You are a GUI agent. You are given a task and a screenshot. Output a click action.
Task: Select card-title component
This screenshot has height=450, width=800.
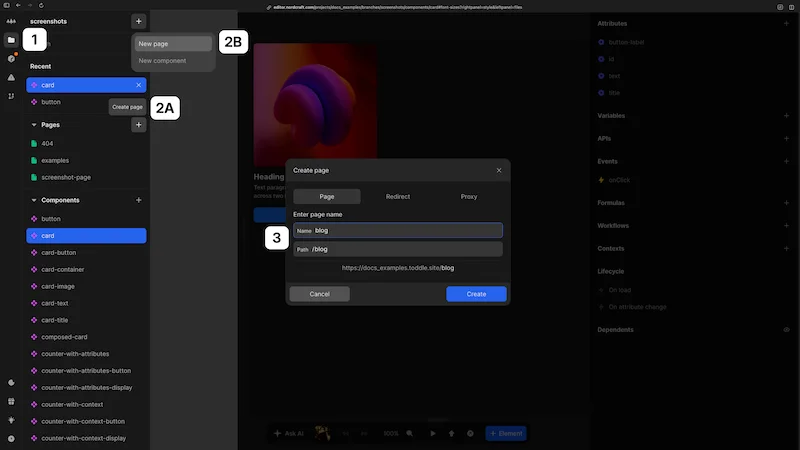[x=86, y=320]
